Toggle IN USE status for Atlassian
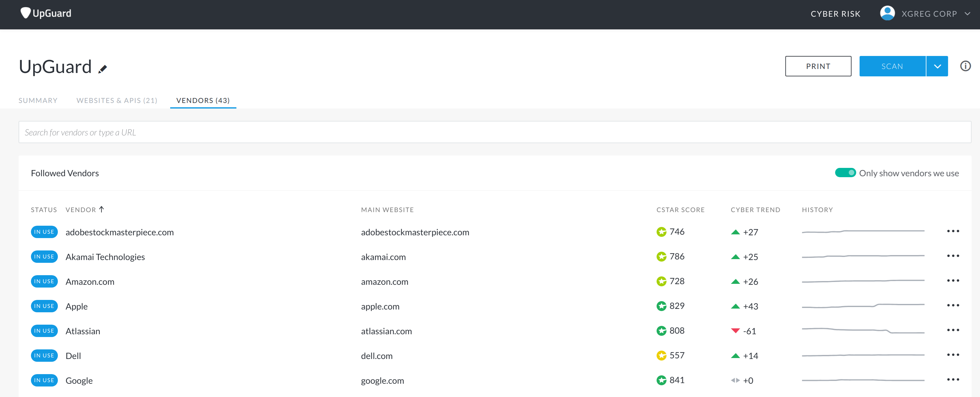Screen dimensions: 980x397 44,331
